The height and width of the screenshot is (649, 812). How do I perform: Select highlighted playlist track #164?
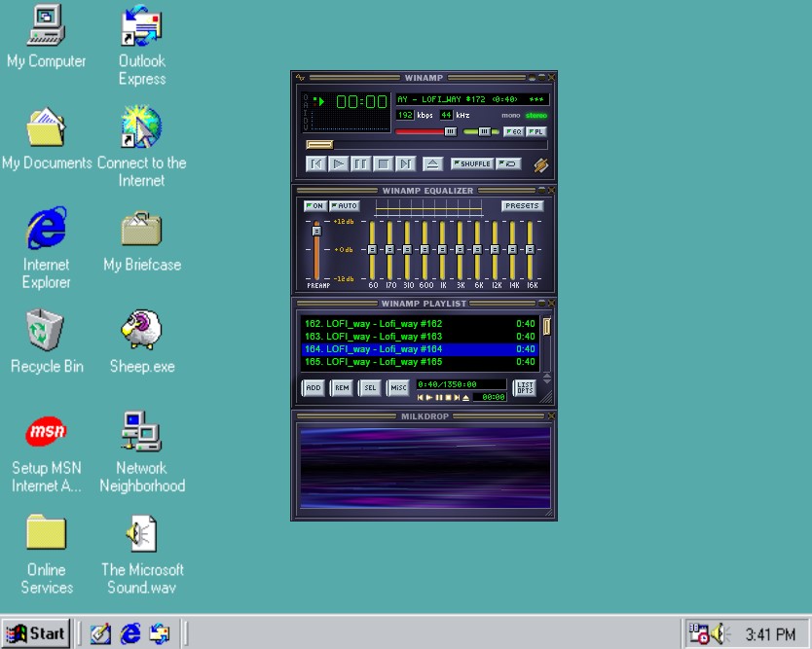click(420, 349)
